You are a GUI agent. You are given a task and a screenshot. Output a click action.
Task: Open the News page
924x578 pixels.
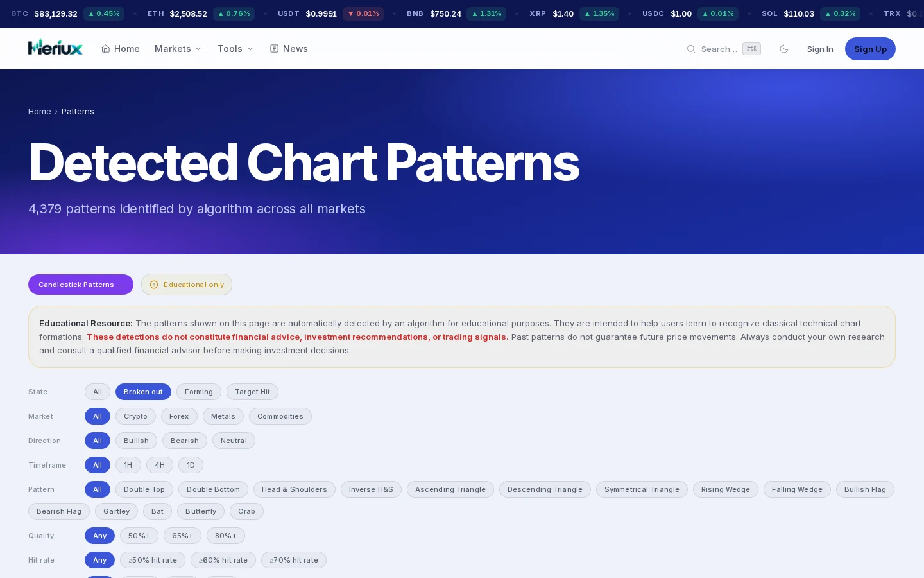(289, 49)
